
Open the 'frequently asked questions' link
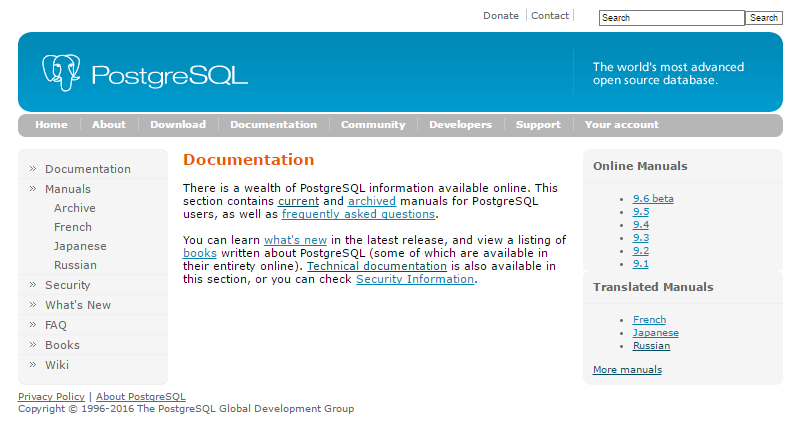click(358, 214)
